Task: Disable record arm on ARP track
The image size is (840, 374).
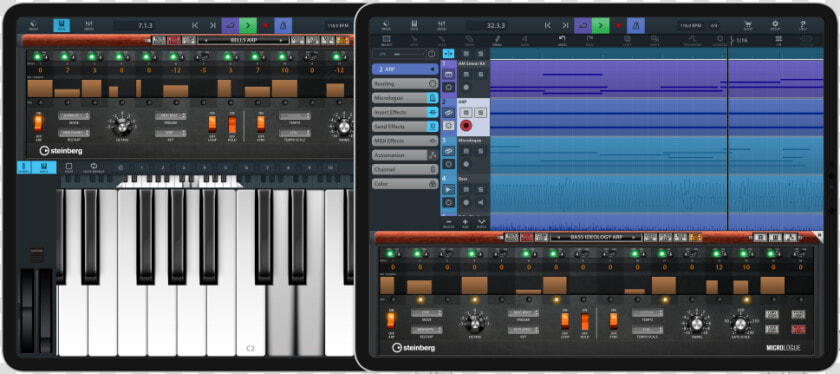Action: [466, 126]
